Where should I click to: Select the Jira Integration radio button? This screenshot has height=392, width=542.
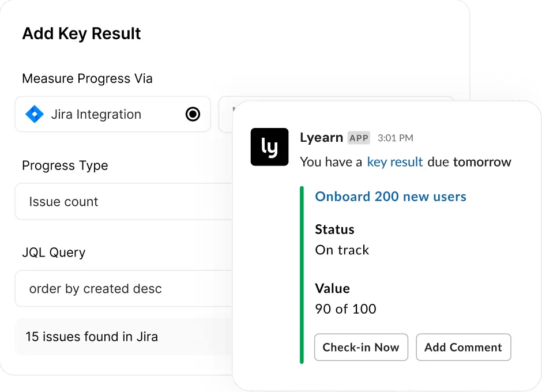coord(193,114)
